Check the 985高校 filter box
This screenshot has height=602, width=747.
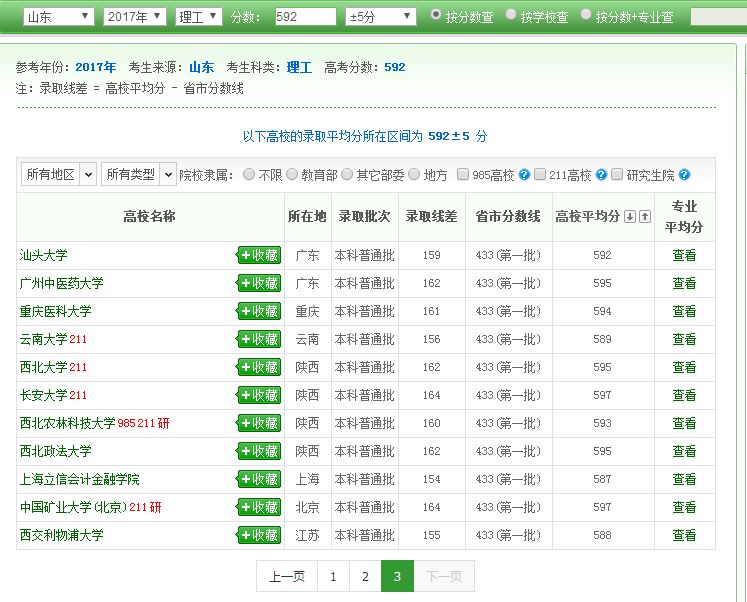point(463,174)
